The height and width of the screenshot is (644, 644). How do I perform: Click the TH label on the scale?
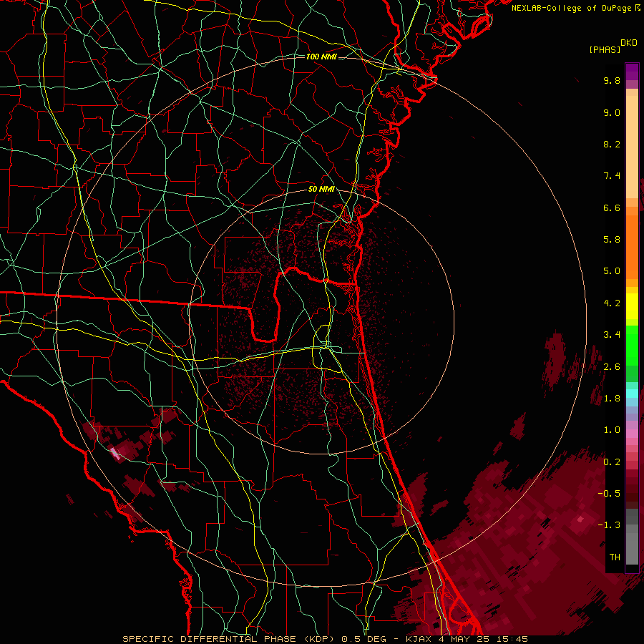pyautogui.click(x=615, y=557)
